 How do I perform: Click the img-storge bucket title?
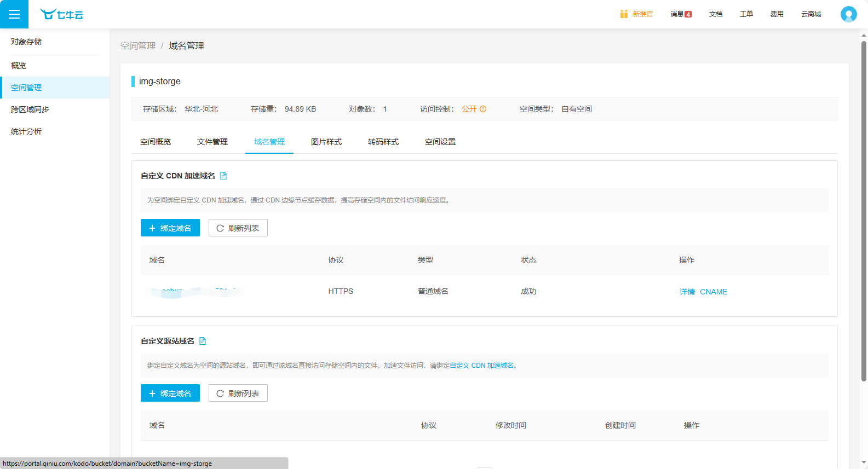tap(159, 81)
